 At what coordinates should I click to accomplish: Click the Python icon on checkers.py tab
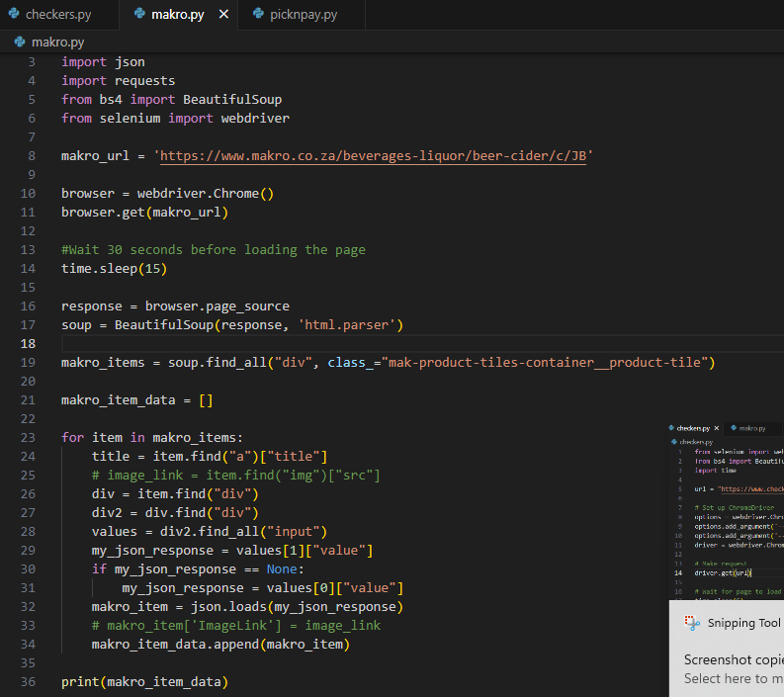[14, 14]
